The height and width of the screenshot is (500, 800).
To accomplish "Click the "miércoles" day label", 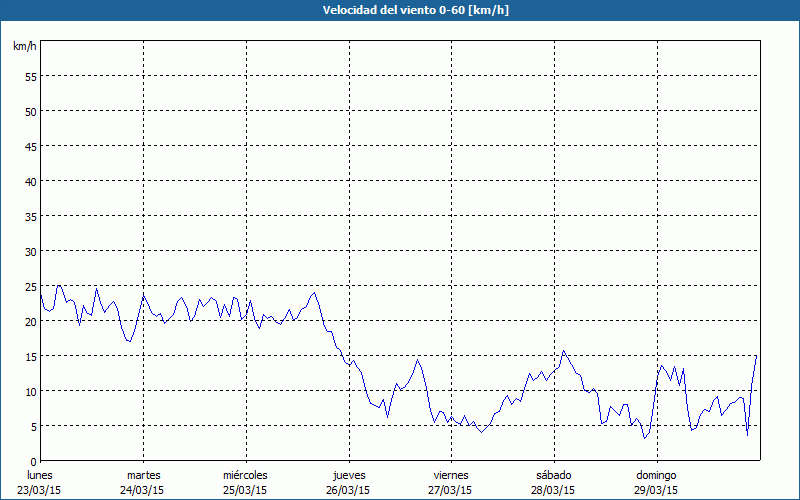I will [245, 475].
